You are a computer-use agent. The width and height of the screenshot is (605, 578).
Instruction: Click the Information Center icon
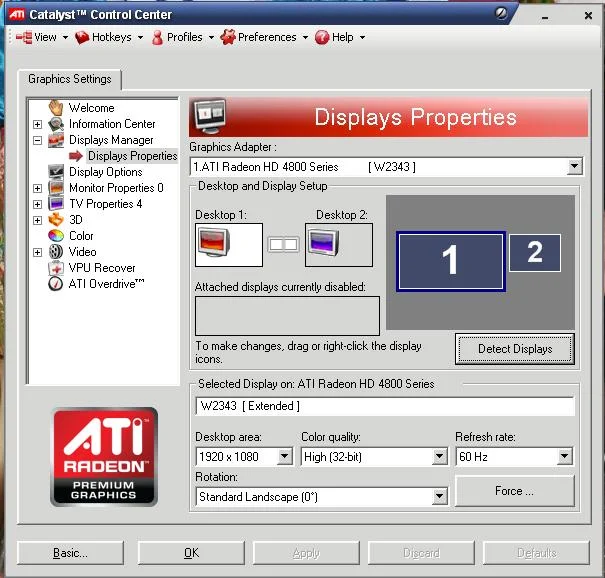pos(56,124)
